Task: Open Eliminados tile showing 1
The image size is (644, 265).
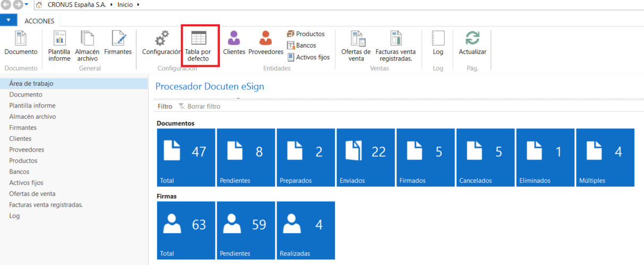Action: click(546, 157)
